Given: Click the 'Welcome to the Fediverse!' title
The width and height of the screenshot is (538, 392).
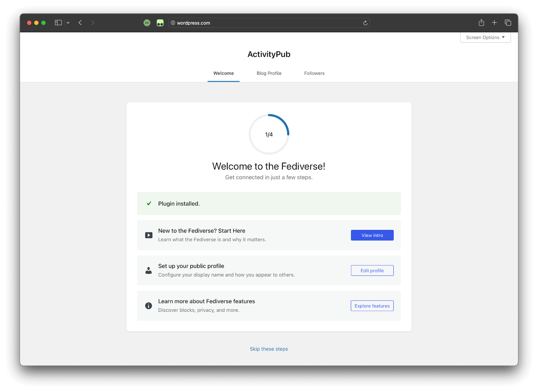Looking at the screenshot, I should point(269,166).
